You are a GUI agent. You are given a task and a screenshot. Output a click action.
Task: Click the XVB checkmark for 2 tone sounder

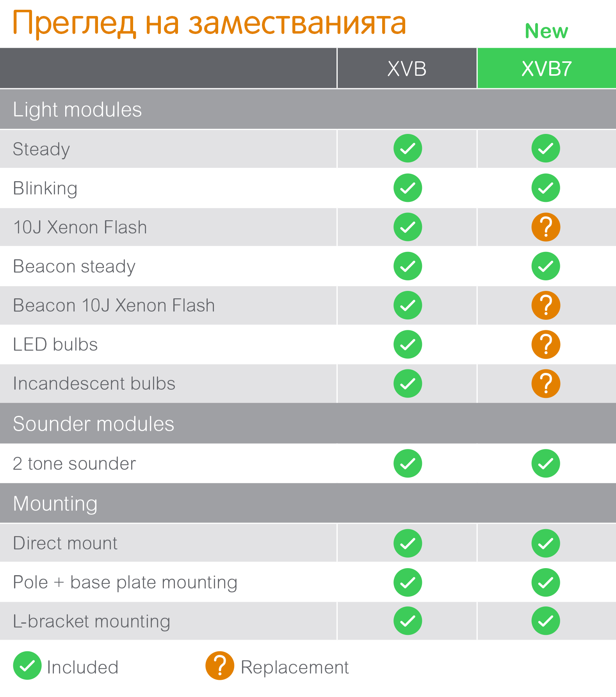pos(408,463)
